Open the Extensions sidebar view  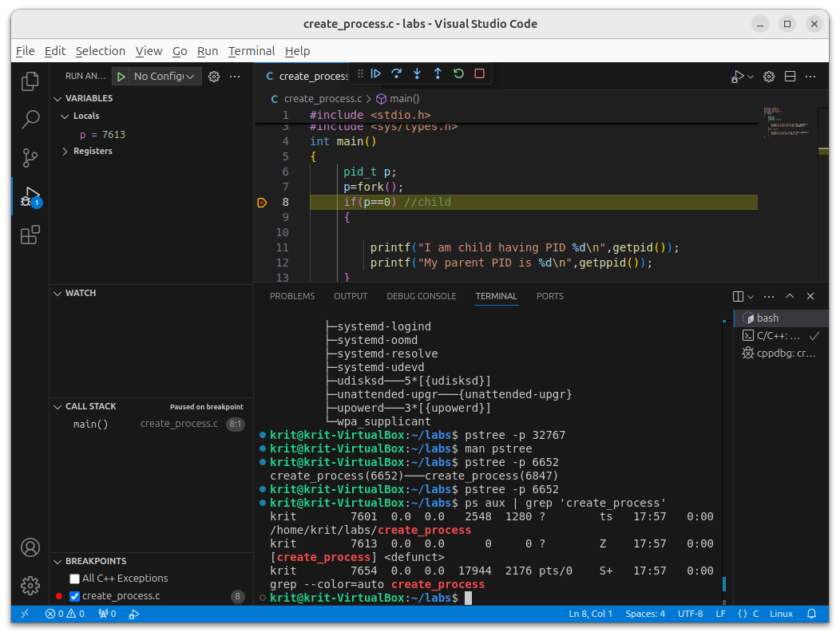click(x=30, y=235)
